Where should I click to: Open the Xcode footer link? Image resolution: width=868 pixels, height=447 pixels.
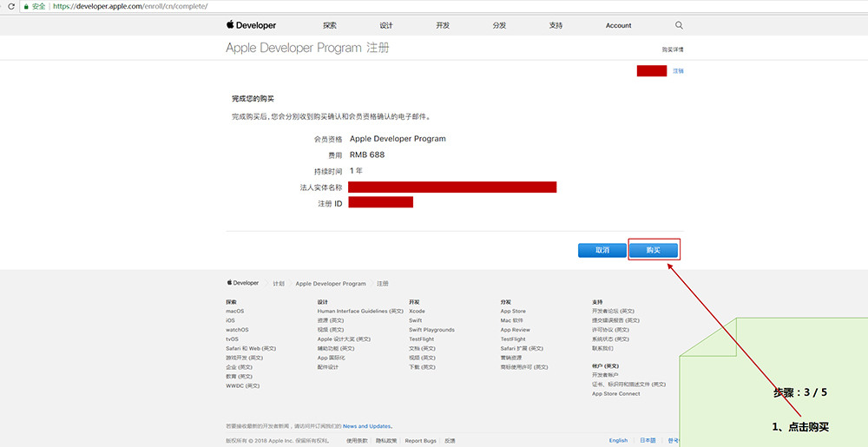click(417, 311)
